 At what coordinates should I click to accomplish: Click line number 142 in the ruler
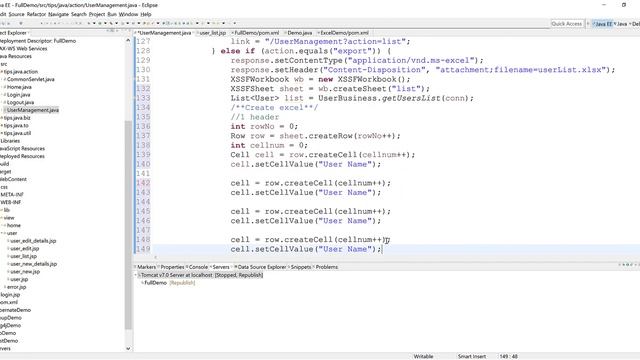[143, 183]
